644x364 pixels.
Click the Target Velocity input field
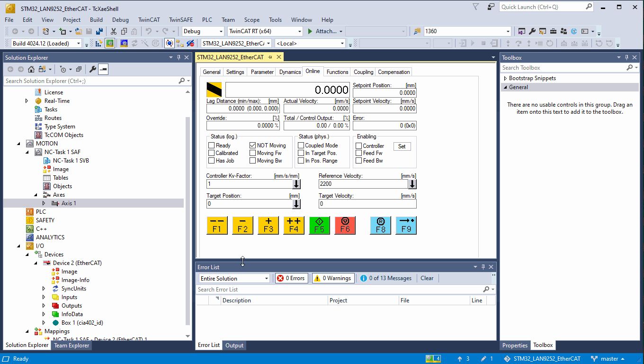pyautogui.click(x=367, y=204)
